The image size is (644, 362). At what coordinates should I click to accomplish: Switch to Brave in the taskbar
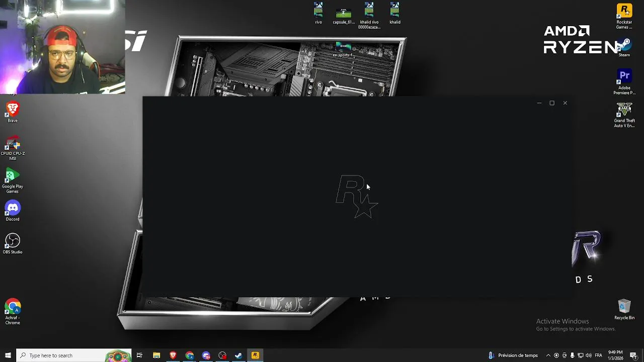[x=173, y=355]
